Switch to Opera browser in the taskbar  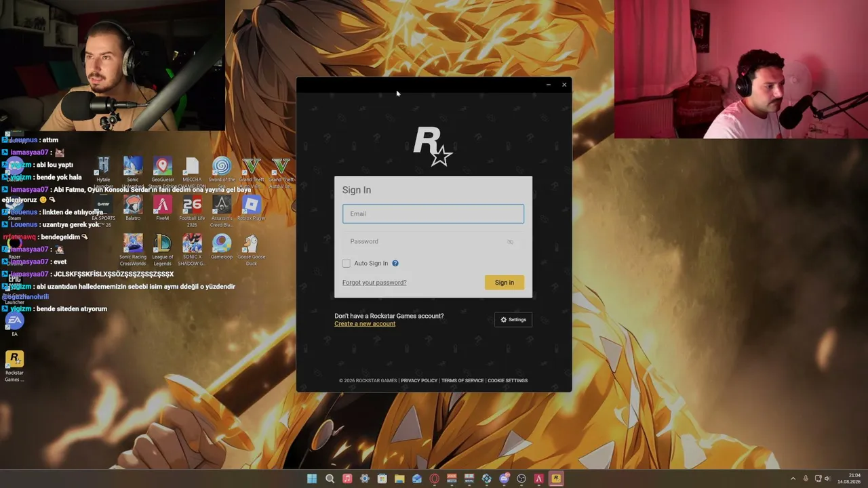pyautogui.click(x=435, y=479)
